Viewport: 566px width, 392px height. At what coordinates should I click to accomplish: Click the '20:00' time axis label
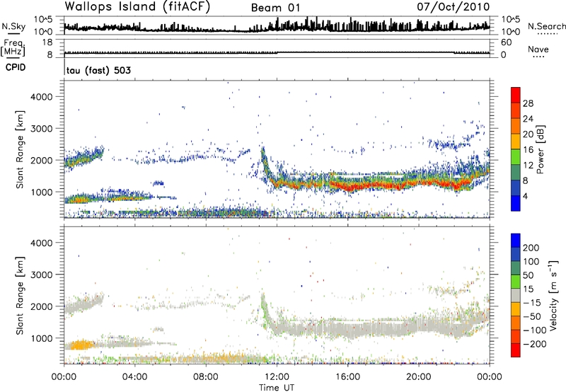point(419,377)
